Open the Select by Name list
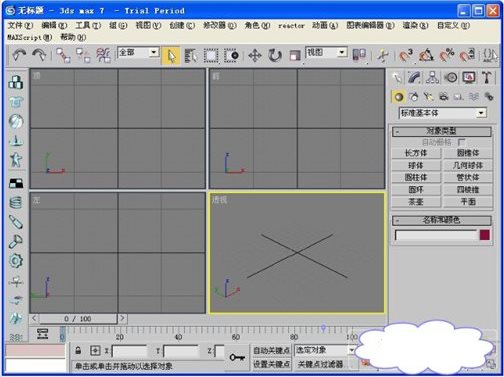Screen dimensions: 504x377 [x=191, y=56]
